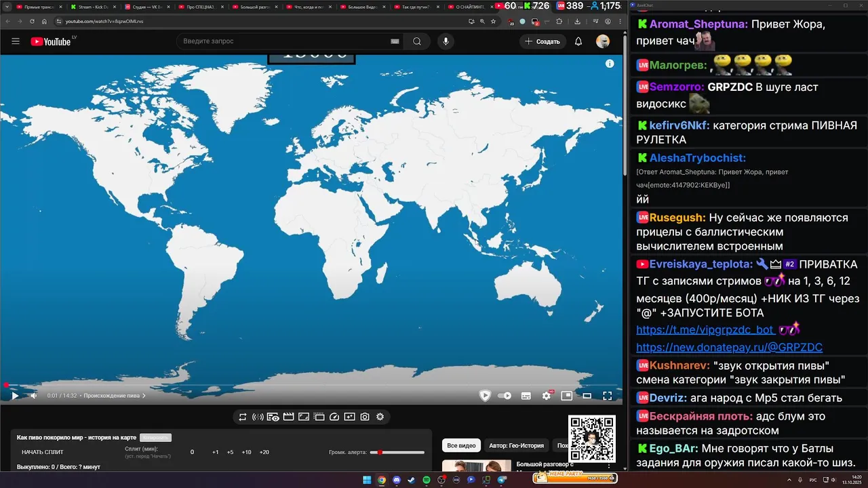Show video info card icon
Image resolution: width=868 pixels, height=488 pixels.
point(610,63)
